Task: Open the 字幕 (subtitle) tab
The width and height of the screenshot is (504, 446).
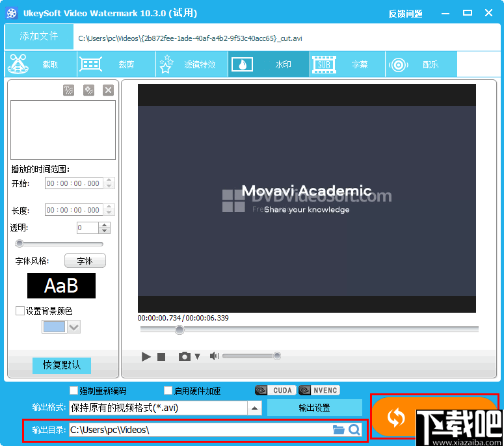Action: (347, 64)
